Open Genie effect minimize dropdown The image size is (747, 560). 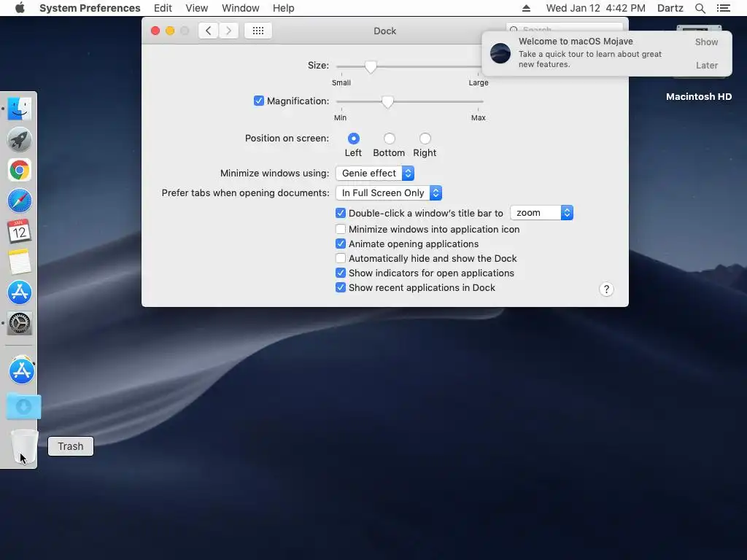click(x=375, y=174)
